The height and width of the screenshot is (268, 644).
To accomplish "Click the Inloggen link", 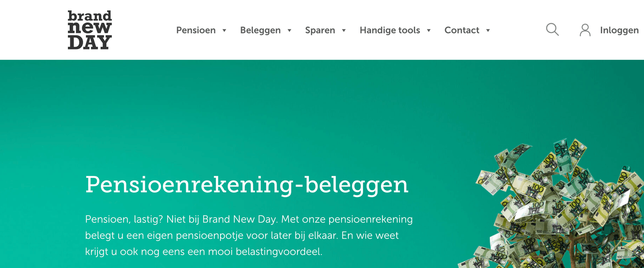I will pyautogui.click(x=619, y=30).
